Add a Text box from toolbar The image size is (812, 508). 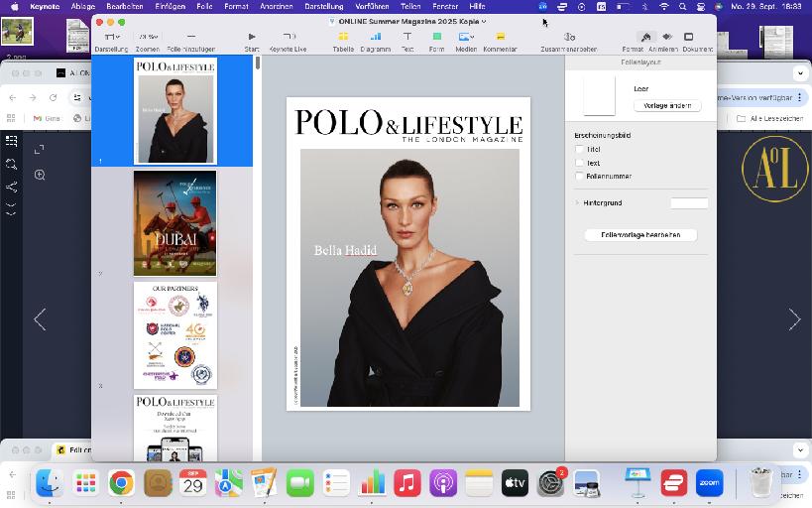tap(407, 37)
